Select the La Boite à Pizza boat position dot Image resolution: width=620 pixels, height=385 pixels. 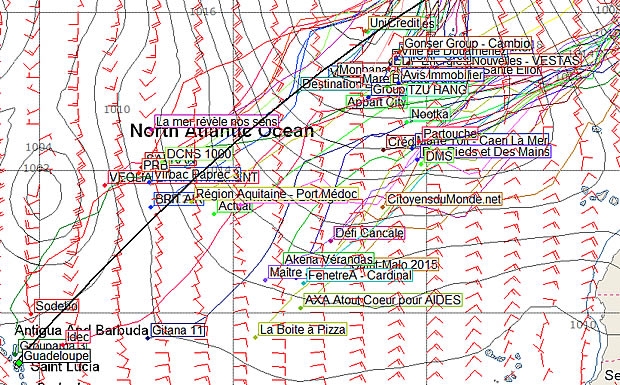coord(255,337)
